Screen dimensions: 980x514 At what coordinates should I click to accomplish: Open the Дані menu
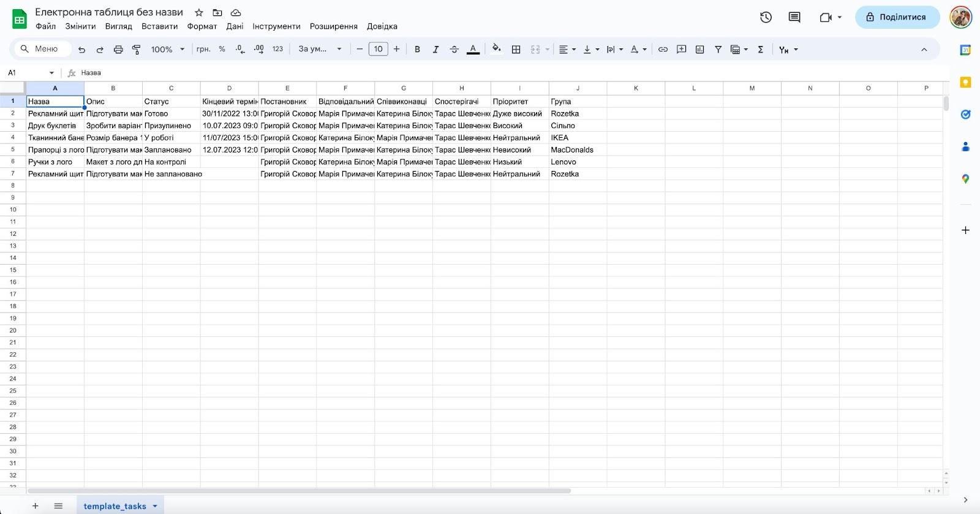235,26
